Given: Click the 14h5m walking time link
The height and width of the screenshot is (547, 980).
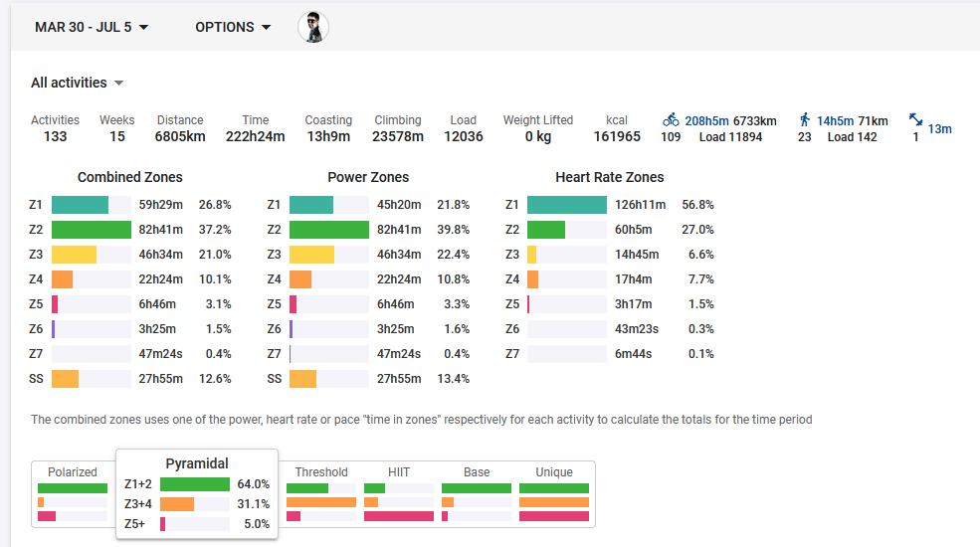Looking at the screenshot, I should pyautogui.click(x=836, y=121).
